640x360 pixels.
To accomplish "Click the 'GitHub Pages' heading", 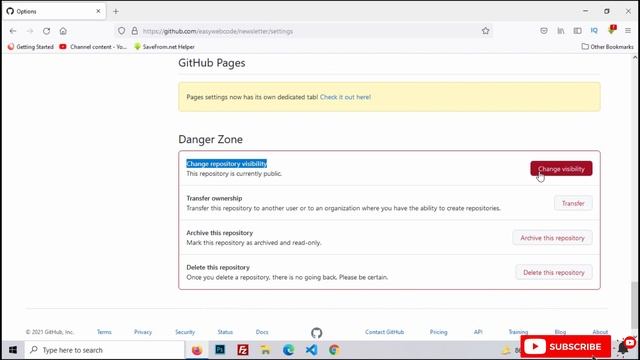I will [x=212, y=63].
